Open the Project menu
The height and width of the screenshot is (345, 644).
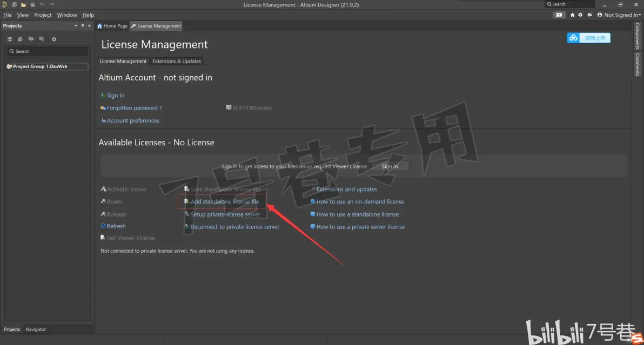(43, 15)
